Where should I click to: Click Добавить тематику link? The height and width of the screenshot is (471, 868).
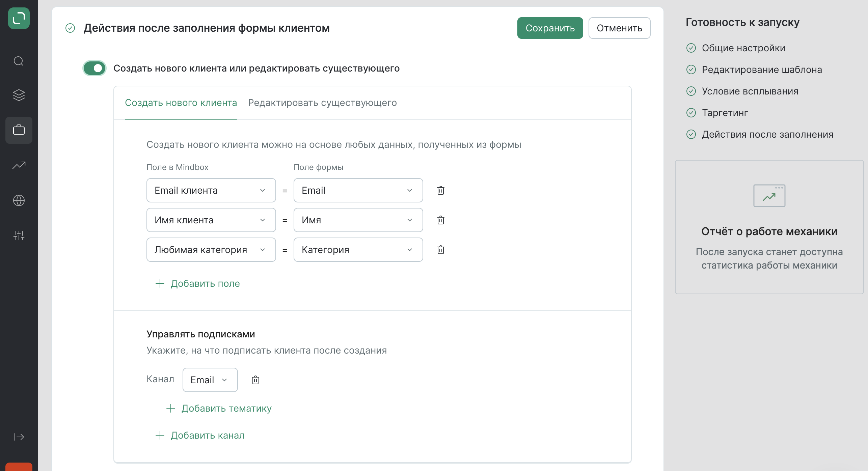219,408
